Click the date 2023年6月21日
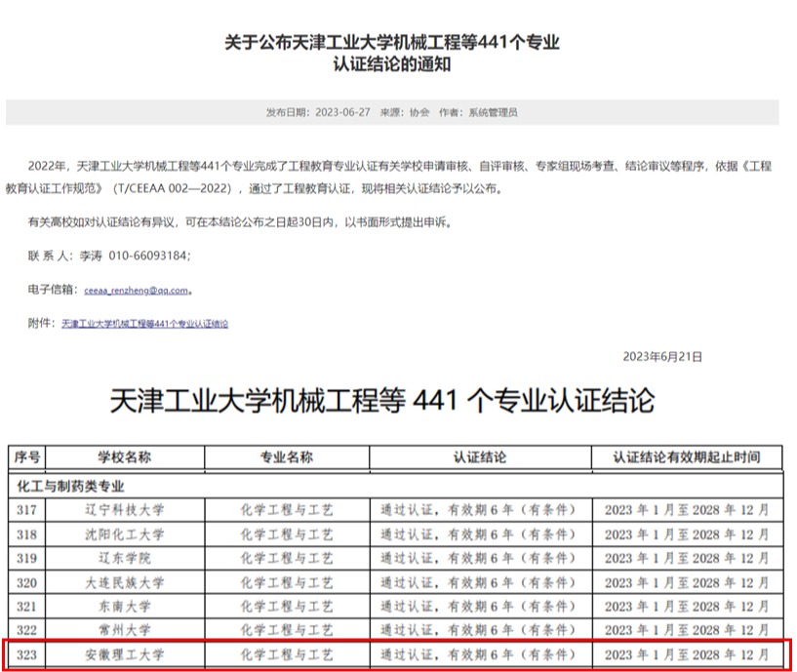Screen dimensions: 797x672 [661, 357]
